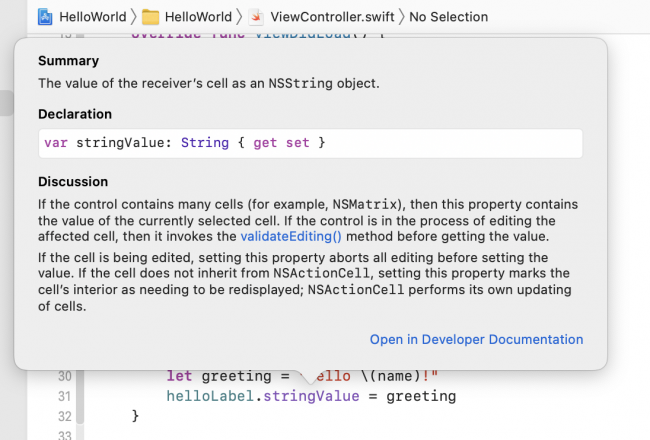Click the Swift file icon in breadcrumb
This screenshot has height=440, width=650.
point(257,17)
